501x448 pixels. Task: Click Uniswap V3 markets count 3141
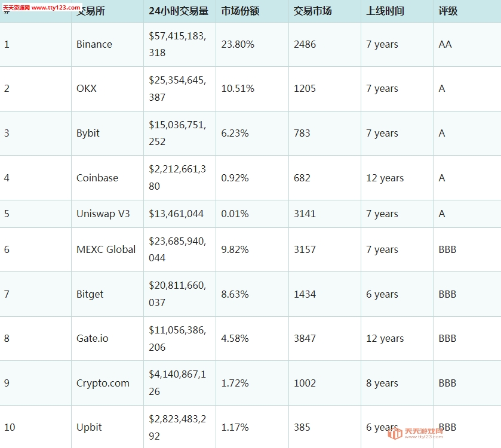coord(305,214)
